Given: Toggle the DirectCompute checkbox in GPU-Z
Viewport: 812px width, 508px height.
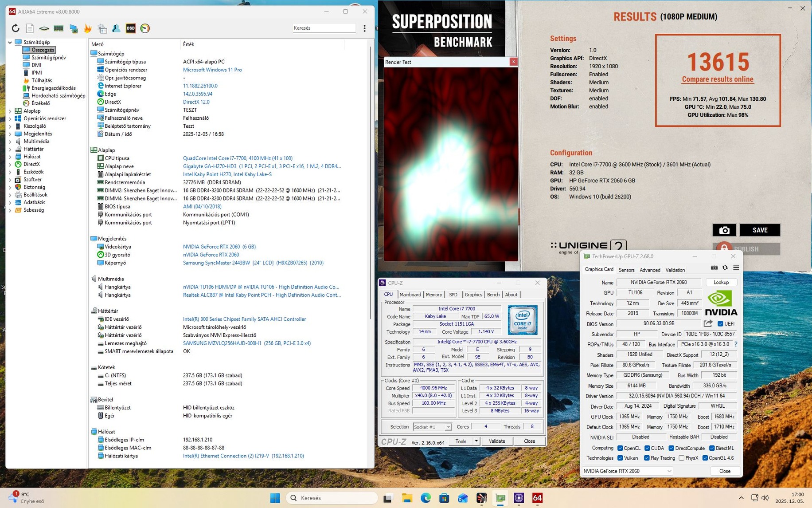Looking at the screenshot, I should pos(671,448).
